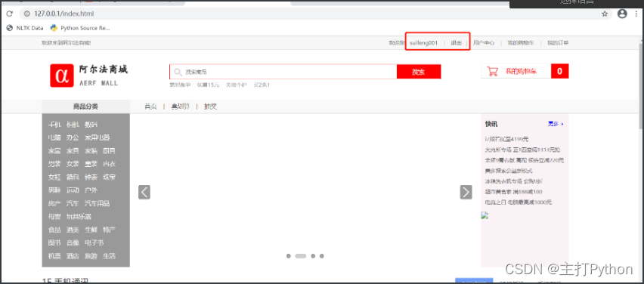Go to the 首页 nav tab
644x284 pixels.
pos(150,106)
